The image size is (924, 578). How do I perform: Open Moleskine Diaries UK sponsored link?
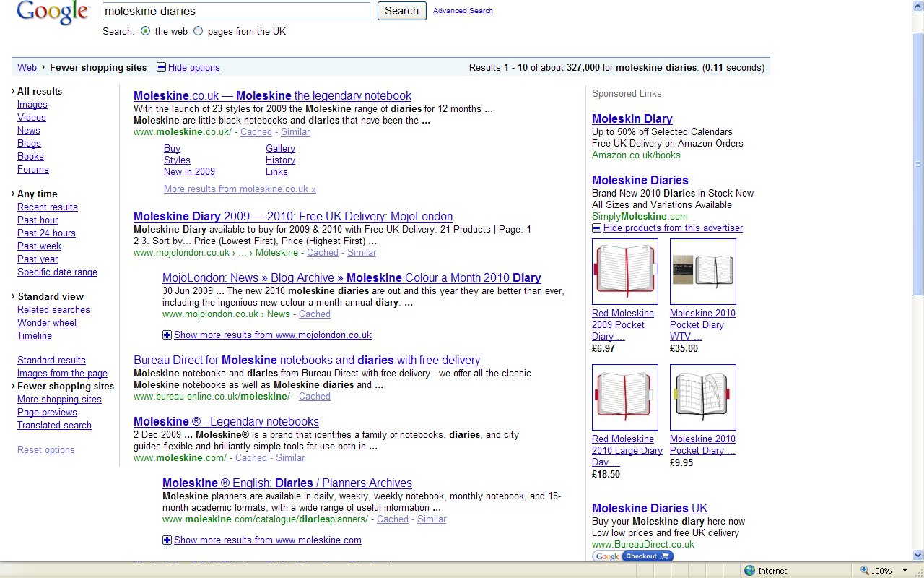pos(650,508)
